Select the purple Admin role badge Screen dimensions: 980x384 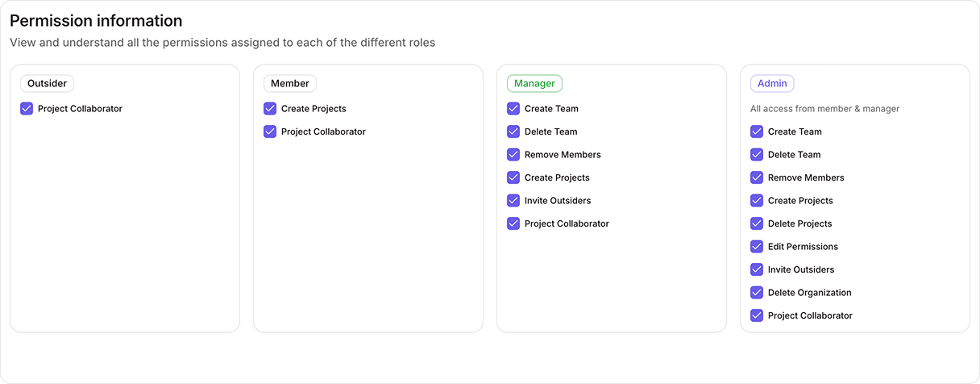click(x=772, y=83)
